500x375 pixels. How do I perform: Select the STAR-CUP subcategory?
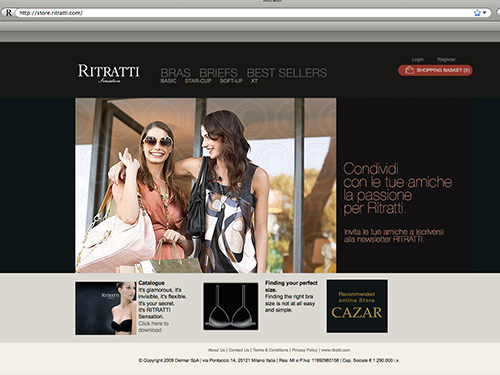click(x=198, y=81)
